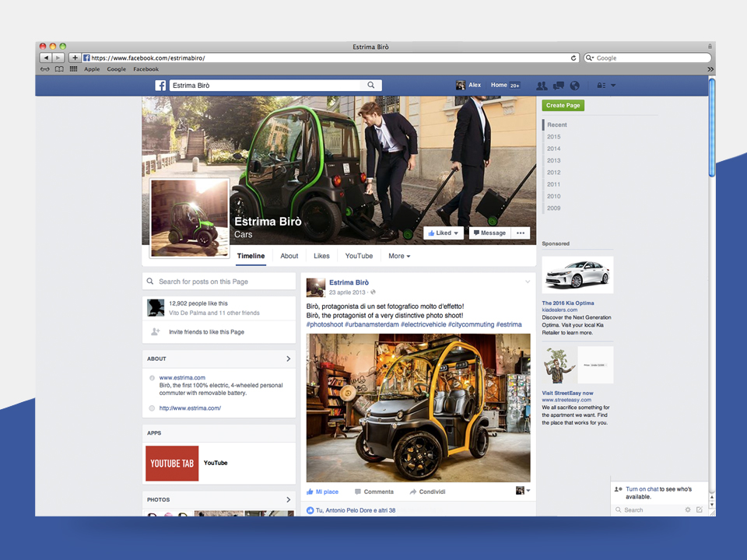The image size is (747, 560).
Task: Click the Invite friends person-plus icon
Action: click(156, 331)
